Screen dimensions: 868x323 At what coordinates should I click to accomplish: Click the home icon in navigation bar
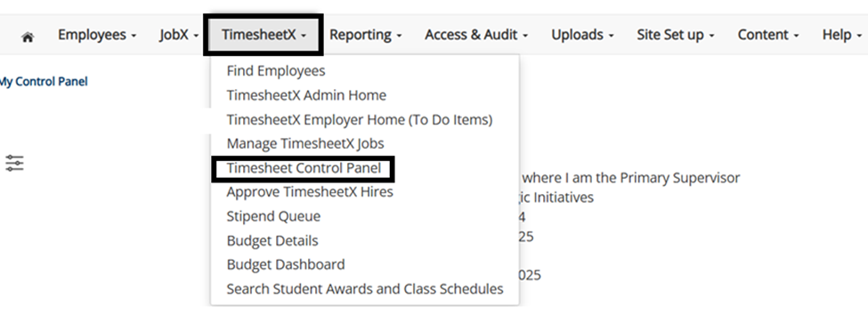pyautogui.click(x=27, y=37)
